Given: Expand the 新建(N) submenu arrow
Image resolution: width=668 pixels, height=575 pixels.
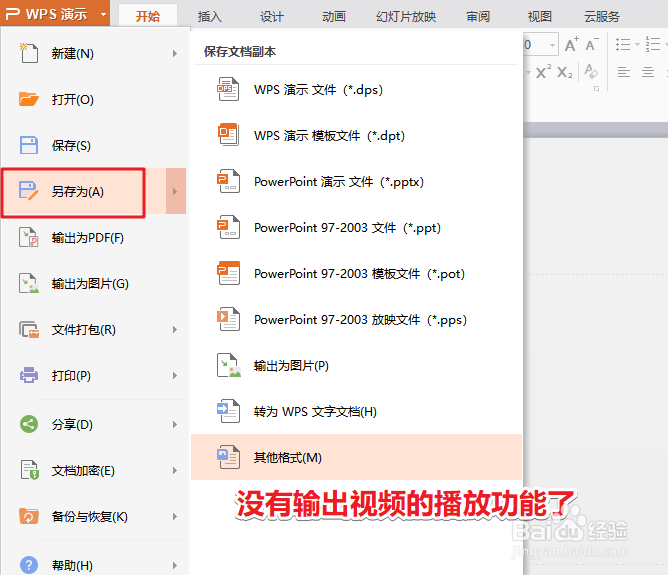Looking at the screenshot, I should 175,53.
